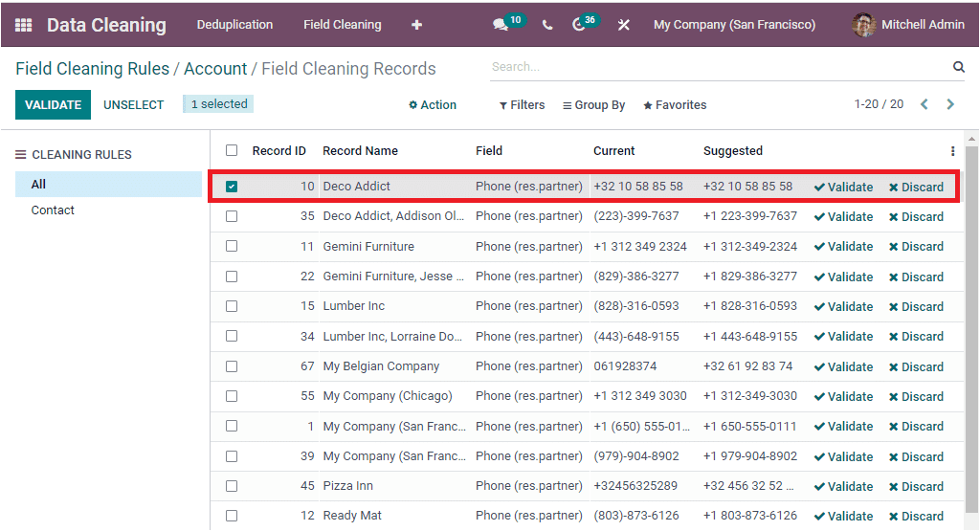Screen dimensions: 980x531
Task: Open the Field Cleaning menu
Action: point(342,25)
